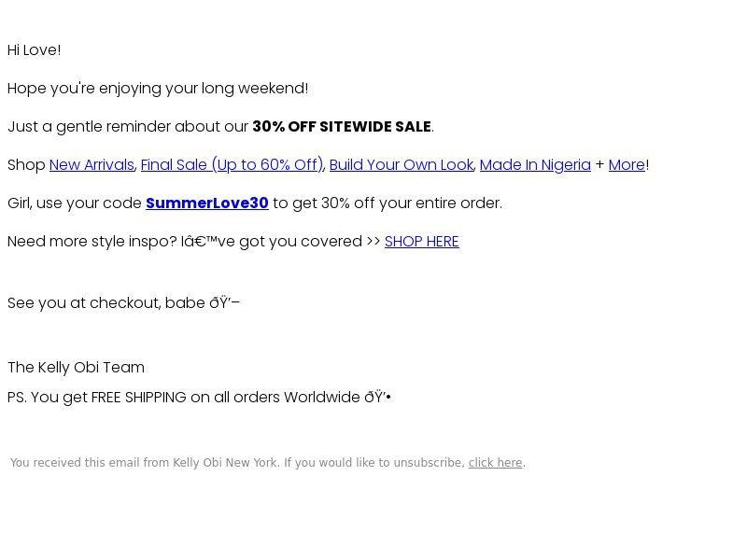The image size is (747, 560).
Task: Open Final Sale (Up to 60% Off) link
Action: tap(232, 165)
